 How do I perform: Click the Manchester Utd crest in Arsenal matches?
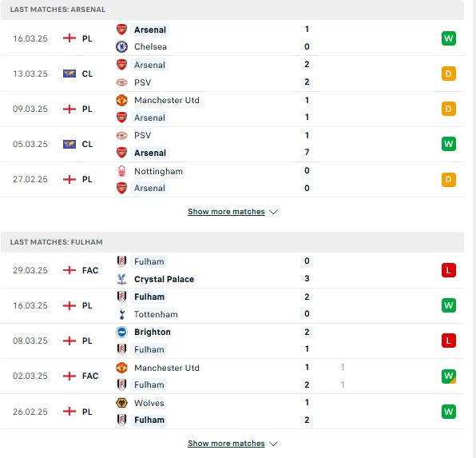pyautogui.click(x=121, y=100)
